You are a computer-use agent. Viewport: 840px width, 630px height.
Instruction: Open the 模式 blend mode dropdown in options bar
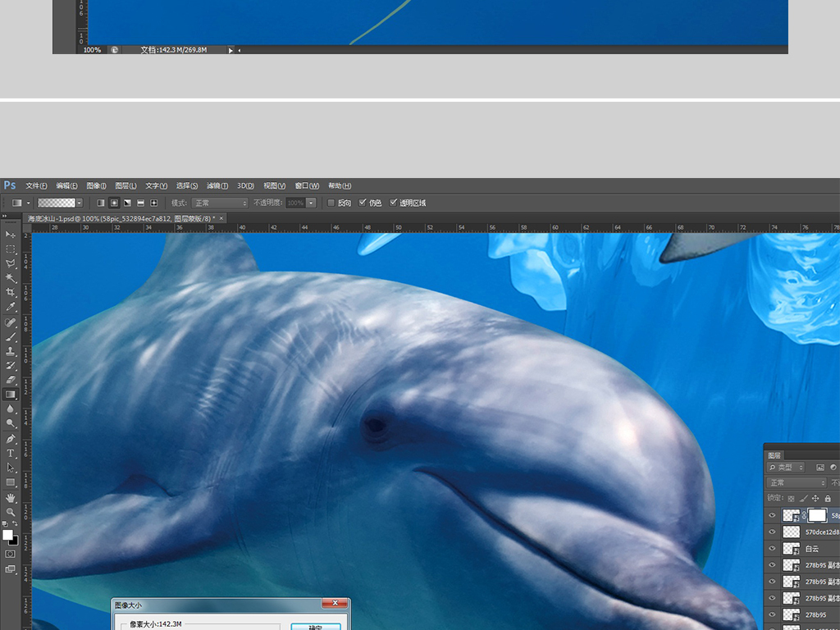220,203
